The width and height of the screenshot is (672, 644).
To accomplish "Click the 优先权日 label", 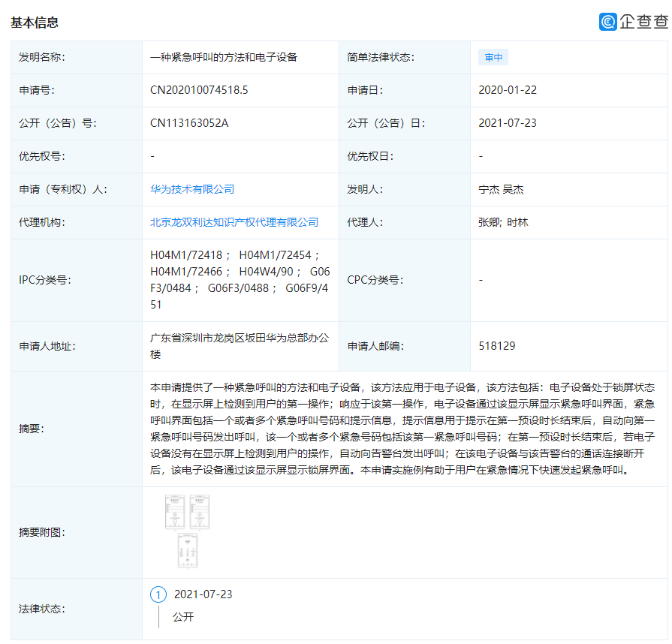I will [370, 156].
